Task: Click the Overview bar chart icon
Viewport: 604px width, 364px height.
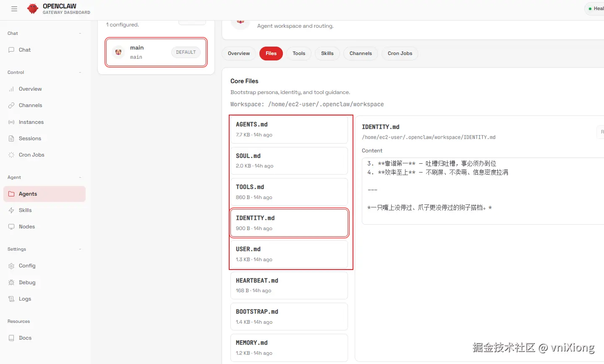Action: pos(11,89)
